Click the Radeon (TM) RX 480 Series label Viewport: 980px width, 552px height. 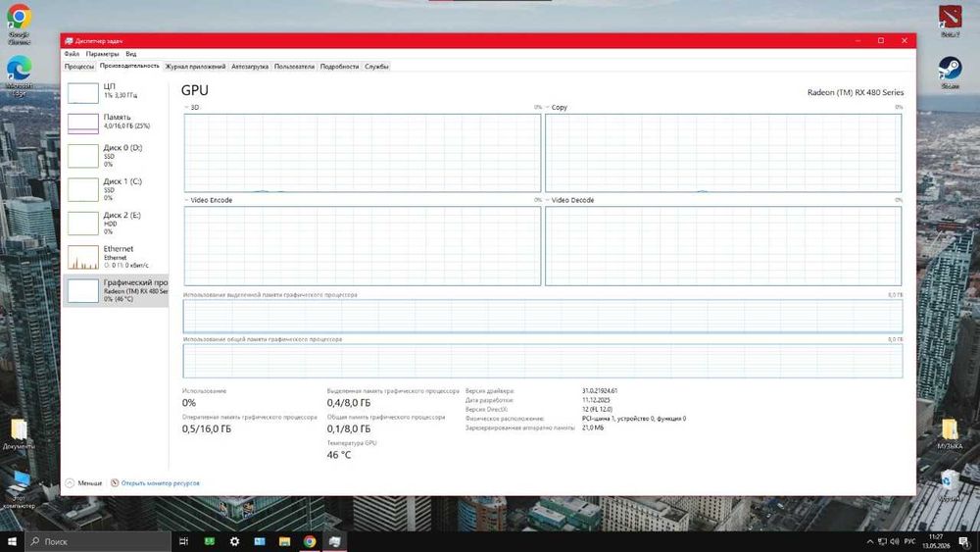tap(855, 92)
